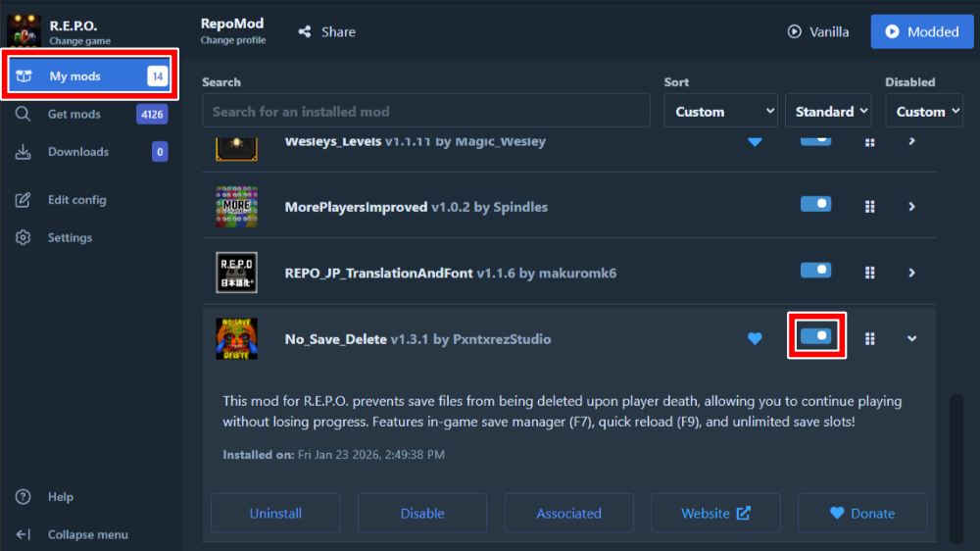Click the grid handle icon for REPO_JP_TranslationAndFont
The image size is (980, 551).
click(x=869, y=273)
